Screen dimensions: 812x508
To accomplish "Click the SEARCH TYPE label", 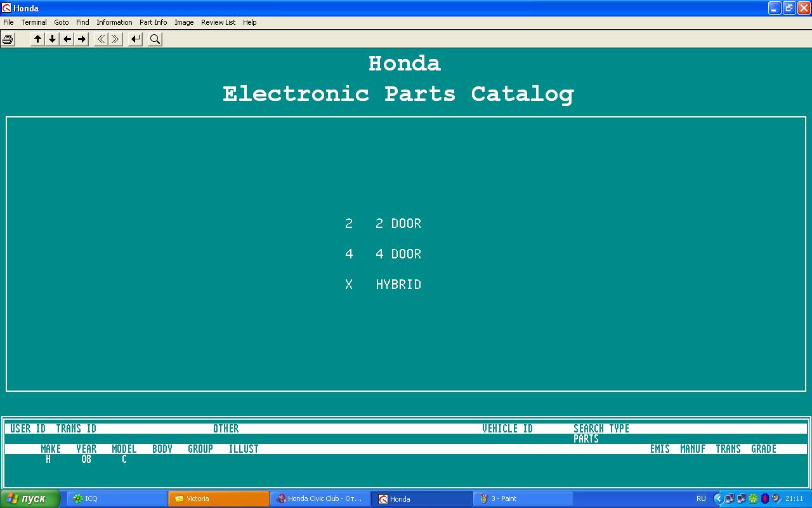I will click(x=601, y=429).
